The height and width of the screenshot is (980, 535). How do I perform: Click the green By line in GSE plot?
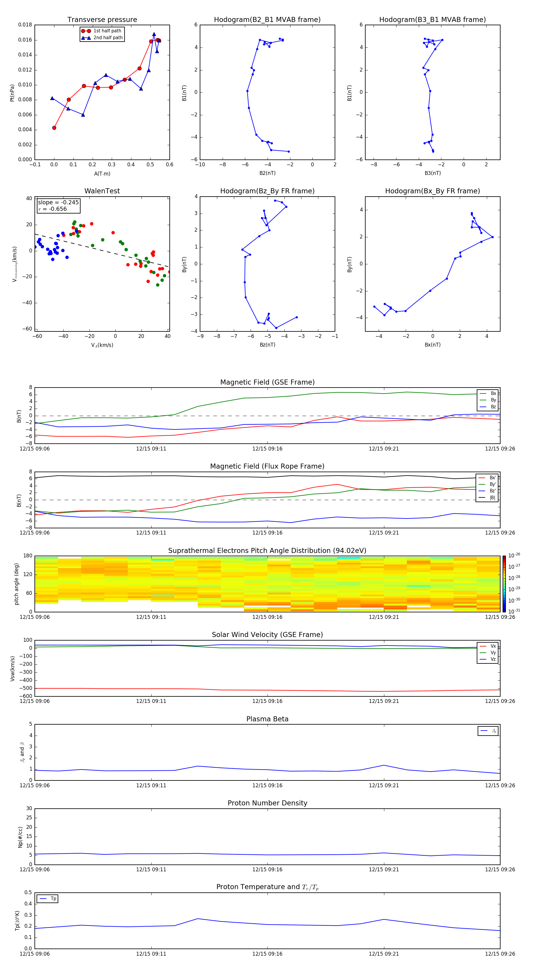267,397
